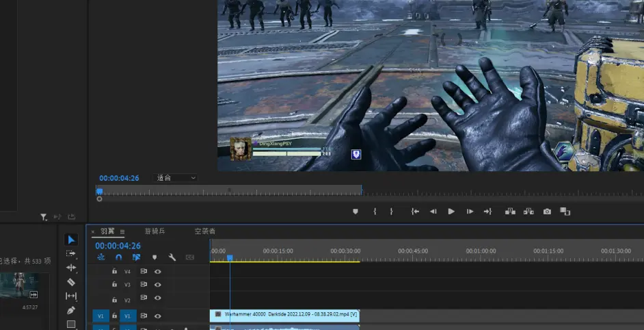Toggle sync lock for track V1
644x330 pixels.
click(144, 316)
